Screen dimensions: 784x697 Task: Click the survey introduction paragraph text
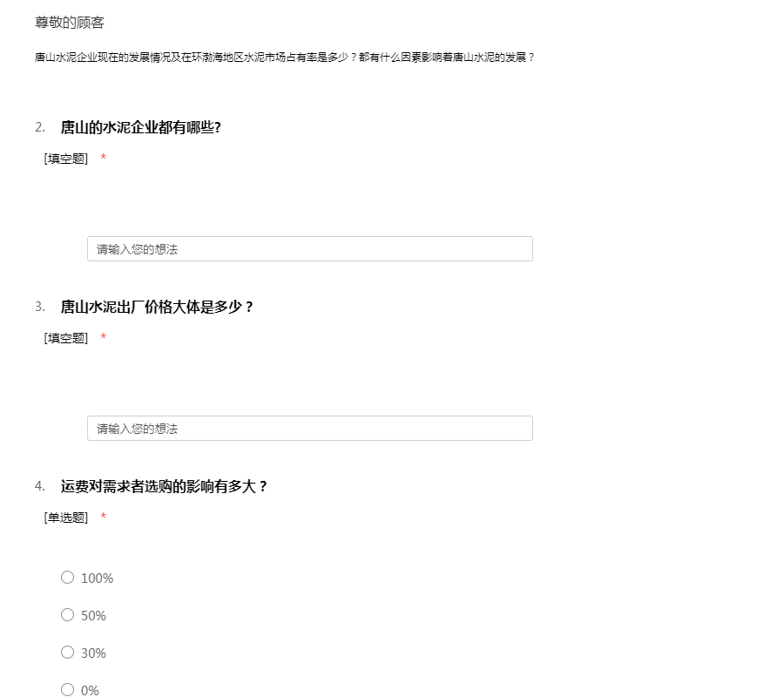point(285,58)
